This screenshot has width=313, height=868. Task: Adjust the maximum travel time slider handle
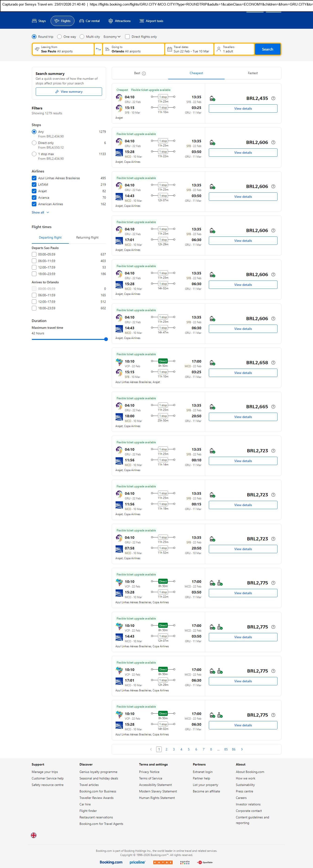pyautogui.click(x=106, y=339)
